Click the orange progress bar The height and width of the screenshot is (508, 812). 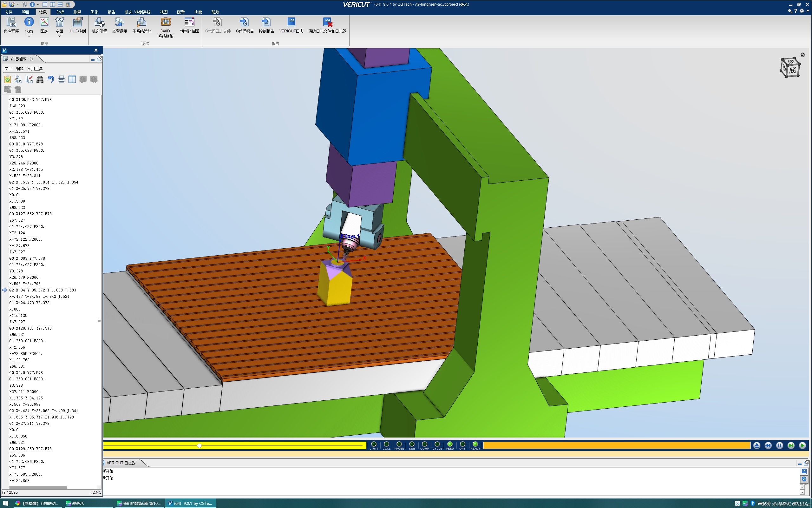click(x=616, y=445)
